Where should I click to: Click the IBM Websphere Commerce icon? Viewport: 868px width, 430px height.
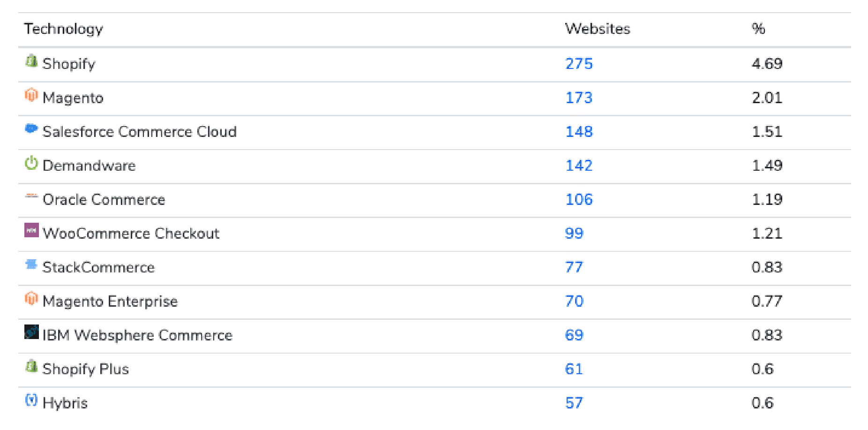click(31, 332)
